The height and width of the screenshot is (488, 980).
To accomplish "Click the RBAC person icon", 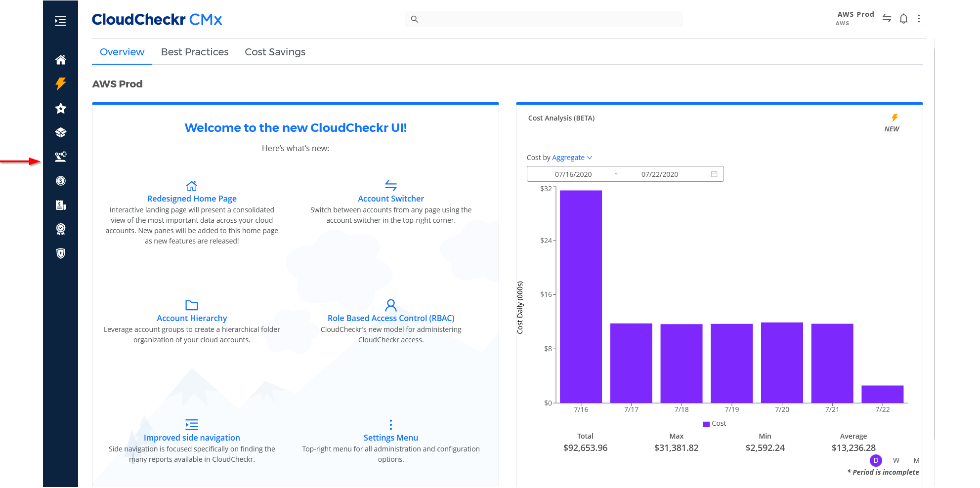I will (391, 305).
